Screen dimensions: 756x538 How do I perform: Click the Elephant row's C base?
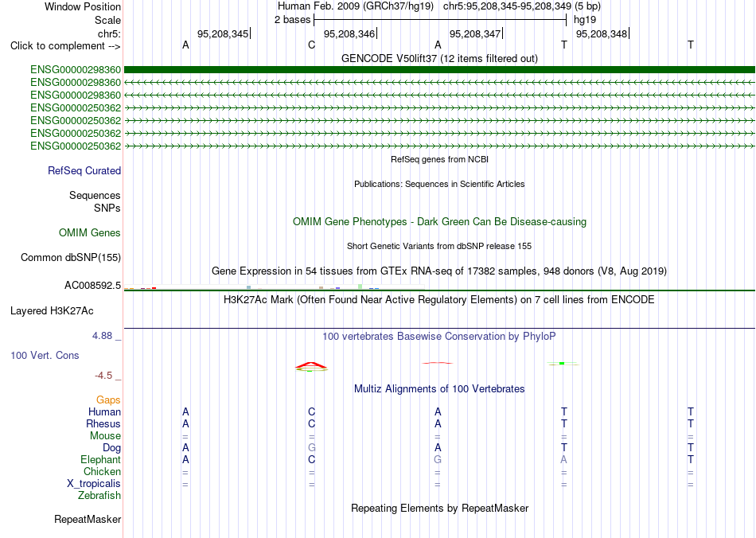point(311,459)
